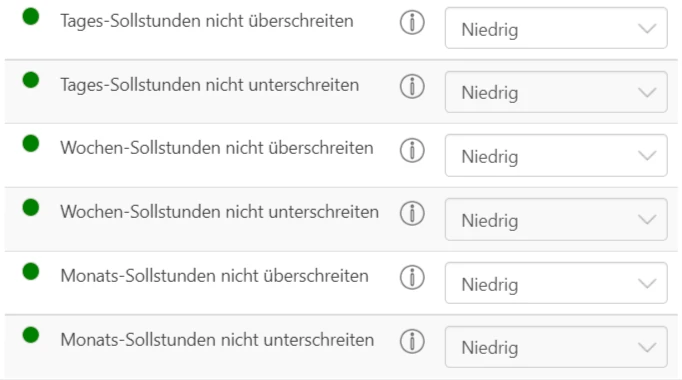Click info icon for Tages-Sollstunden nicht überschreiten
This screenshot has height=380, width=682.
[412, 23]
